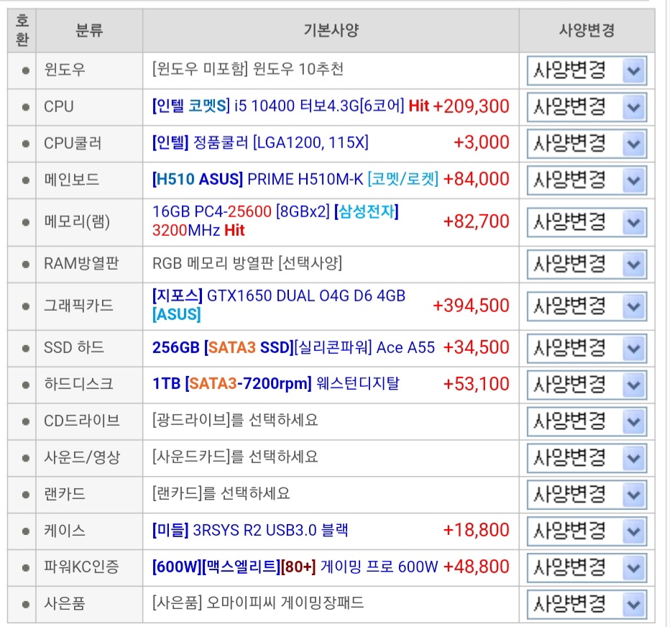Click the [광드라이브]를 선택하세요 text
The width and height of the screenshot is (672, 627).
235,421
